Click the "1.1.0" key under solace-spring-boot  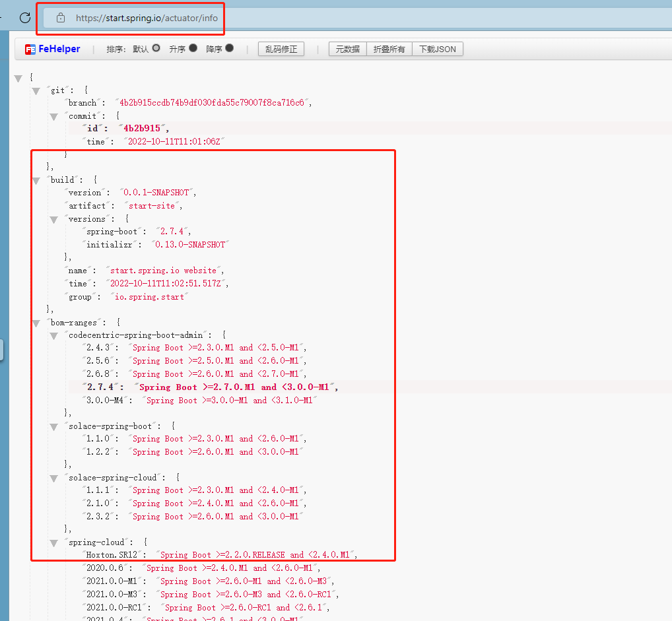coord(98,439)
